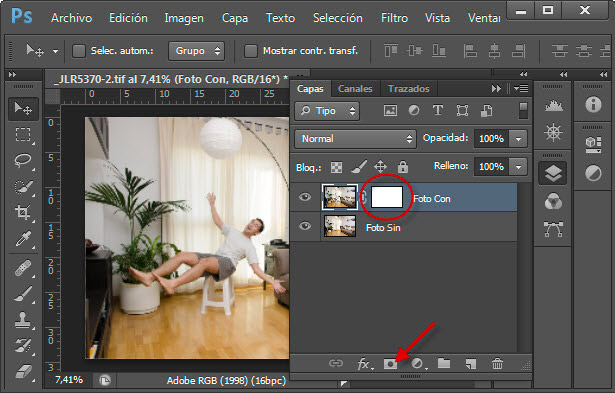
Task: Select the Lasso tool
Action: click(23, 160)
